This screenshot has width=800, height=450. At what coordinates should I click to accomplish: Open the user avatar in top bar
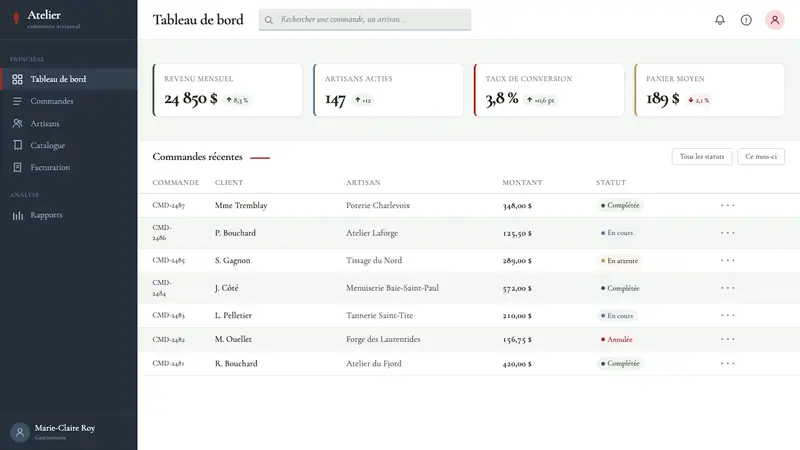[x=774, y=20]
